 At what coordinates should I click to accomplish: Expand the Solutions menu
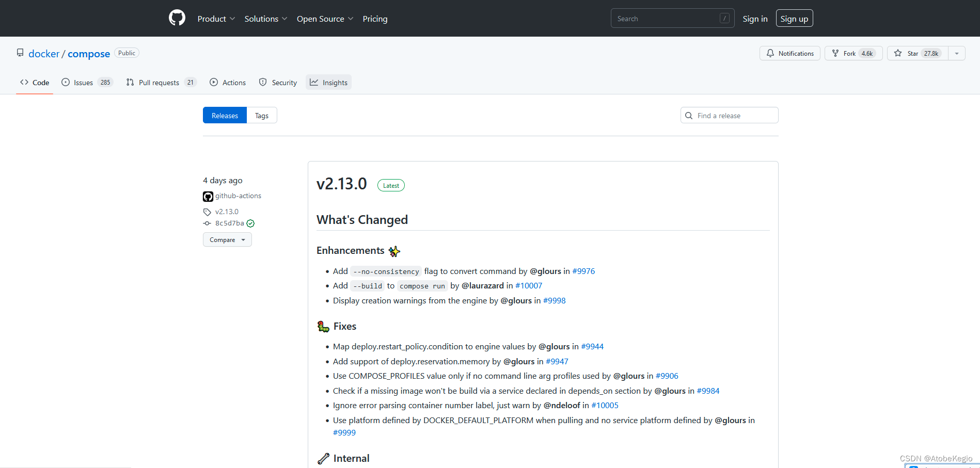click(266, 19)
